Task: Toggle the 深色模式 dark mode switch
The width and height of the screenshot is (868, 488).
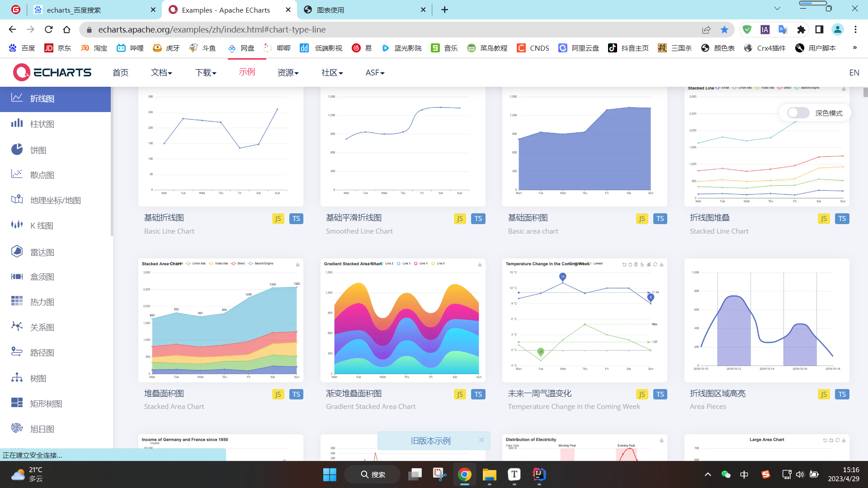Action: tap(798, 113)
